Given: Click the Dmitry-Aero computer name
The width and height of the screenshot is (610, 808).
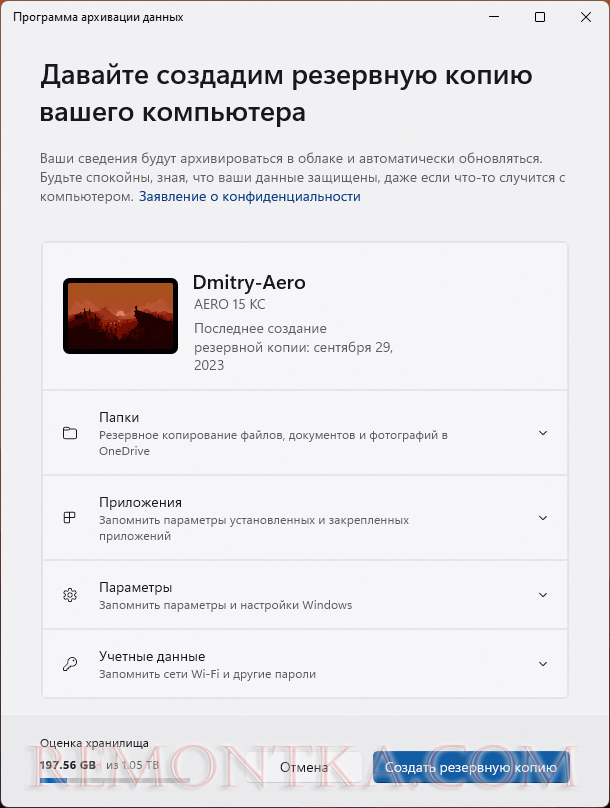Looking at the screenshot, I should click(249, 282).
